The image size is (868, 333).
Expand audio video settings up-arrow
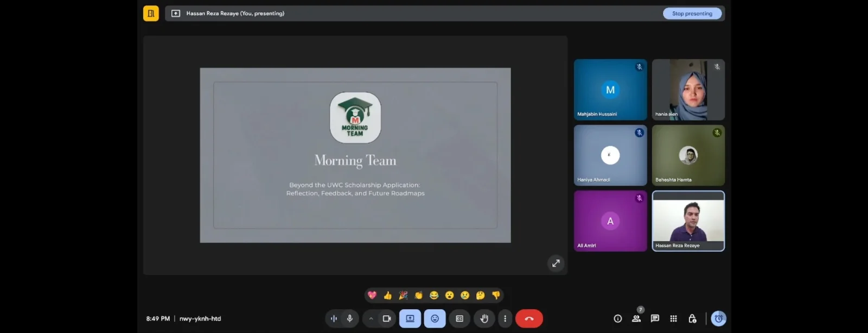pyautogui.click(x=371, y=319)
